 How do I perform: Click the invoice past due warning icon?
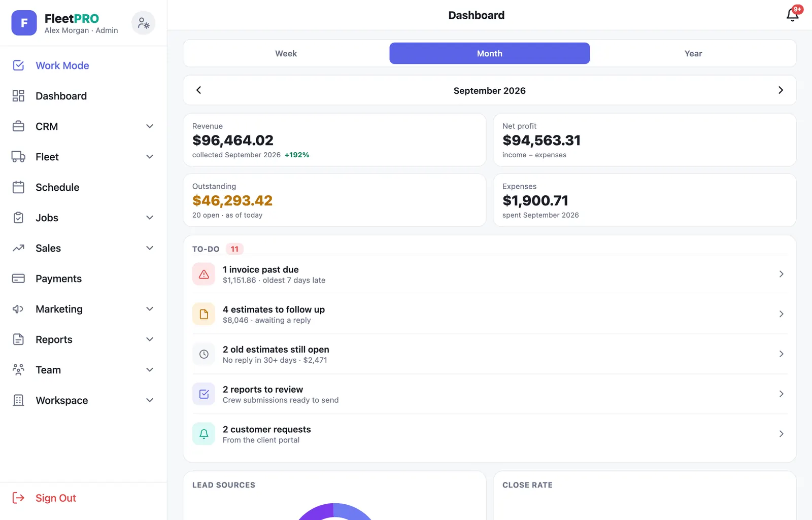[204, 274]
